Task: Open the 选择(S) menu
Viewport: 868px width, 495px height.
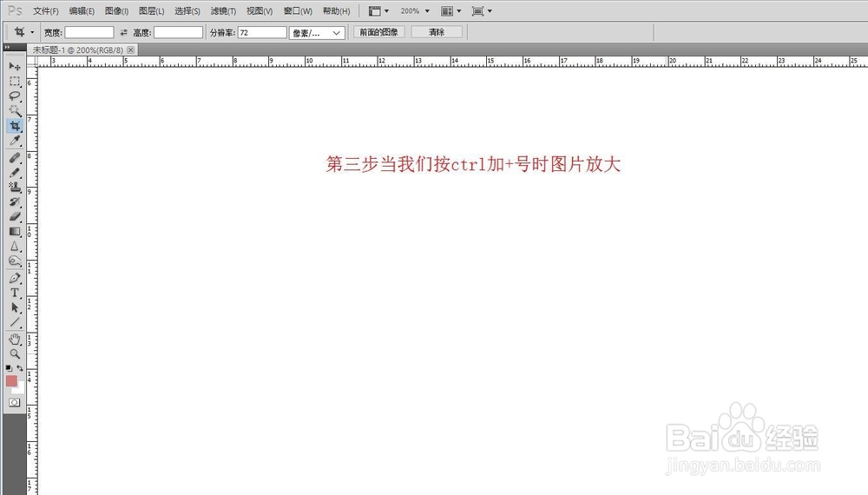Action: 187,11
